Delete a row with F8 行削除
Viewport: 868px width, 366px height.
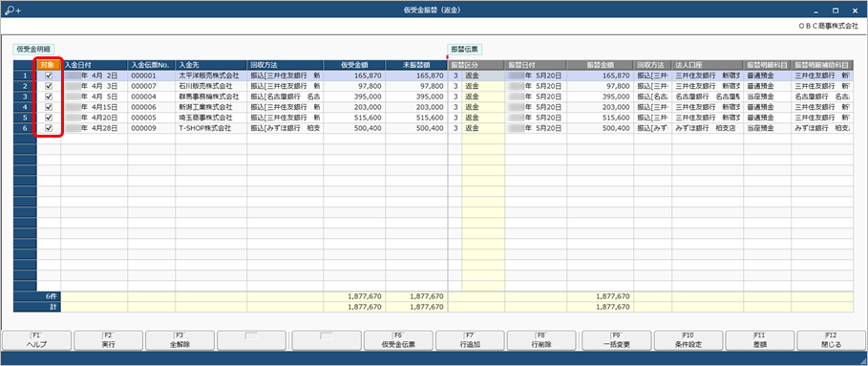tap(541, 340)
